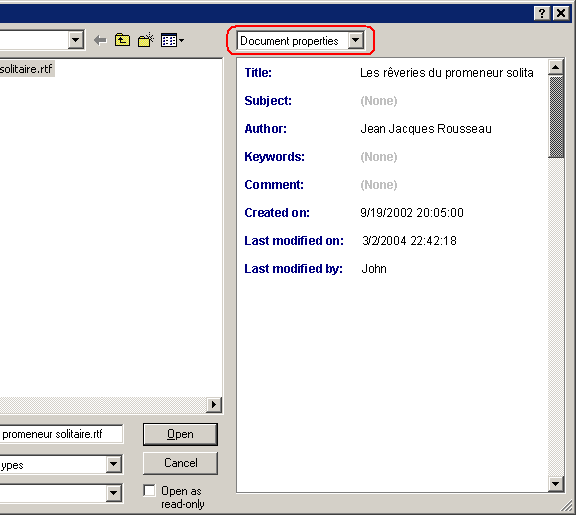576x515 pixels.
Task: Click the Open button
Action: click(x=180, y=434)
